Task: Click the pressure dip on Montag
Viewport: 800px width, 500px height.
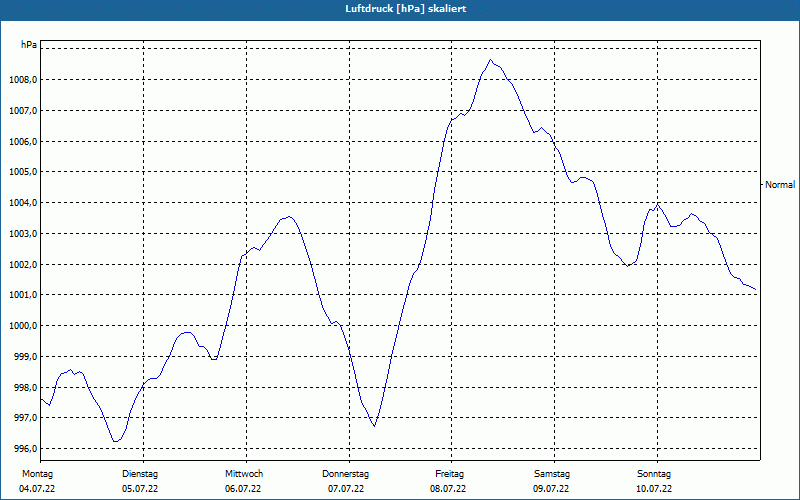Action: pyautogui.click(x=116, y=441)
